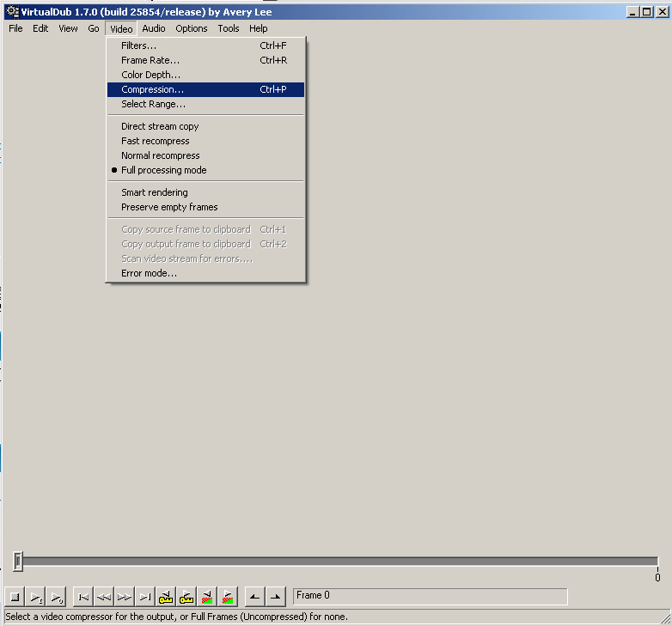The image size is (672, 626).
Task: Set the selection start with the mark-in button
Action: pyautogui.click(x=254, y=597)
